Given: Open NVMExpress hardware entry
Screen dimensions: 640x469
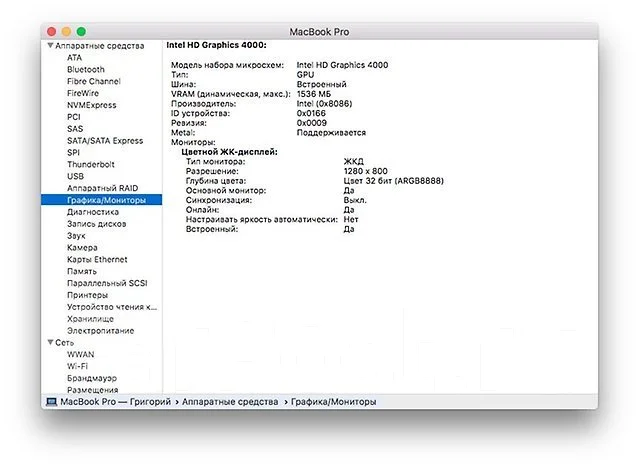Looking at the screenshot, I should click(x=91, y=105).
